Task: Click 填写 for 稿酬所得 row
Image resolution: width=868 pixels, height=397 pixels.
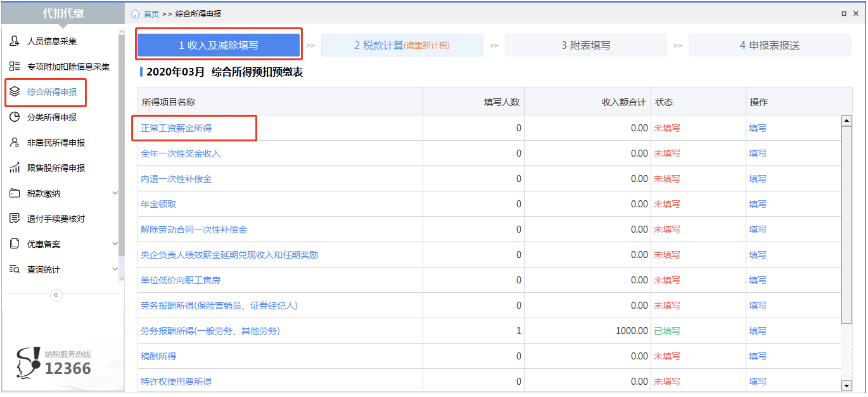Action: 758,356
